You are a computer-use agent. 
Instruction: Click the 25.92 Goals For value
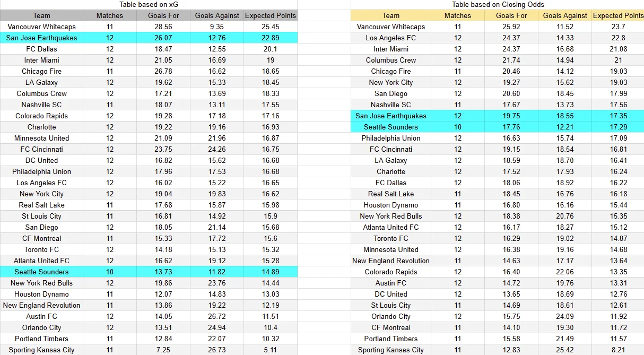512,27
